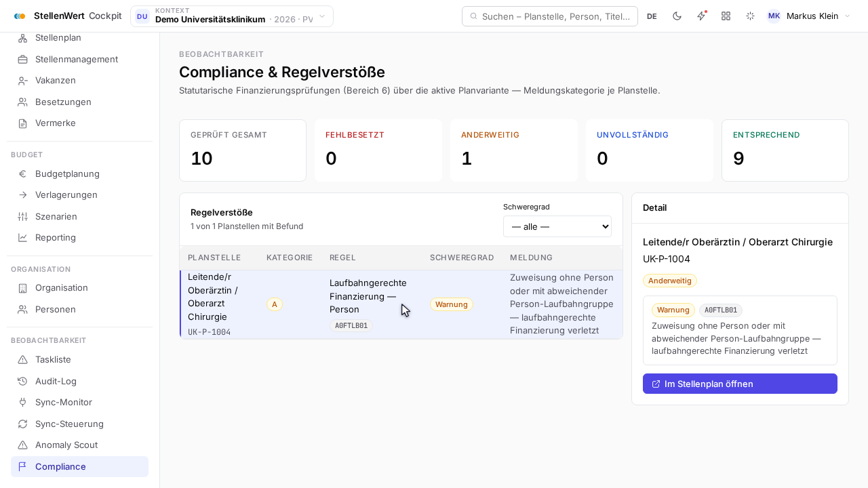Click the sparkle assistant icon in header

pos(750,16)
